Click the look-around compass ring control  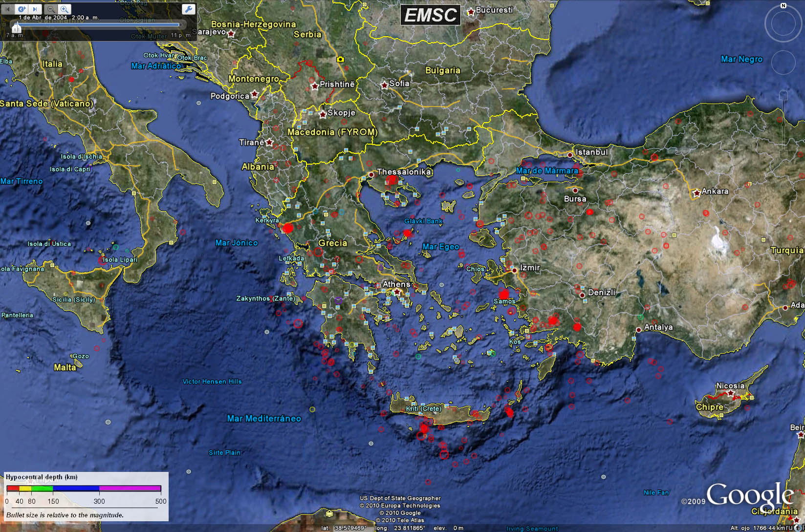click(783, 23)
